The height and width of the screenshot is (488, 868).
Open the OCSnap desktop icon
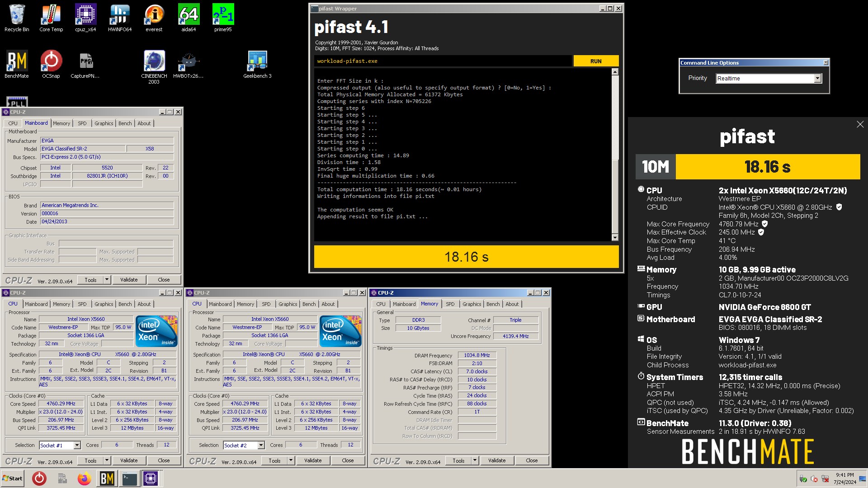click(51, 64)
